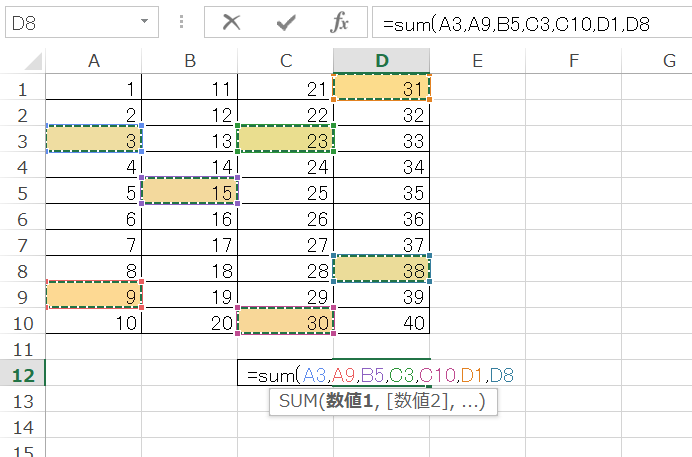
Task: Click cell containing value 28
Action: 286,269
